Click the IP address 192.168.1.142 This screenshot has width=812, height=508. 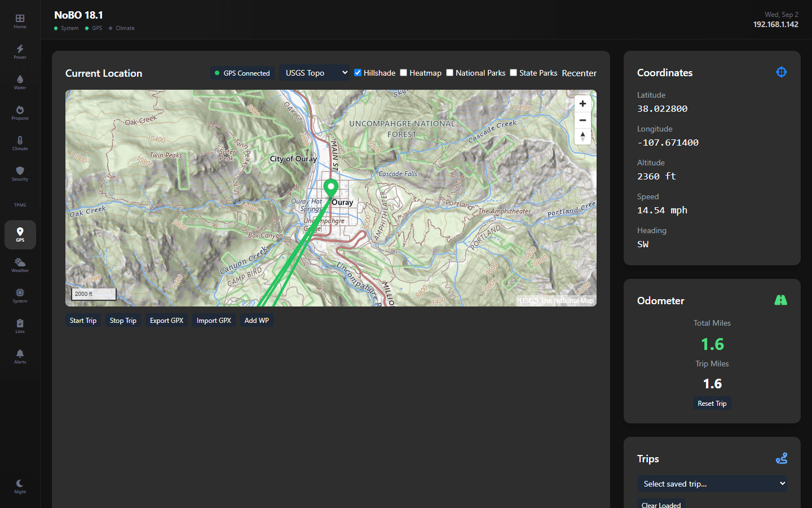tap(776, 24)
